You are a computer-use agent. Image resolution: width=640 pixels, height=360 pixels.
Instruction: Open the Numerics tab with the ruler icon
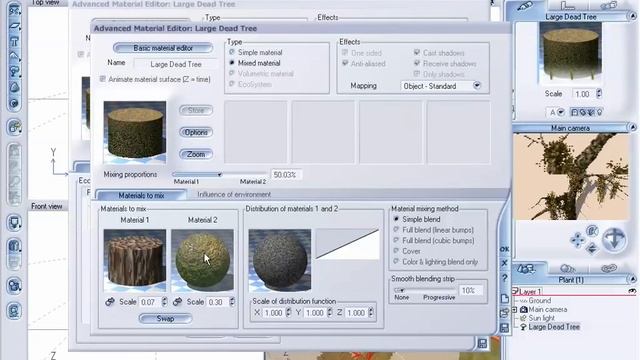(x=568, y=6)
